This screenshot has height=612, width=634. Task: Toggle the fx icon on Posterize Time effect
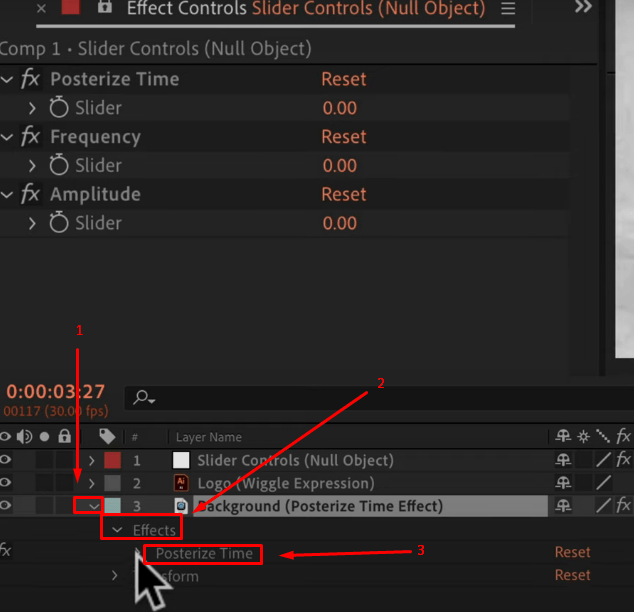point(30,78)
